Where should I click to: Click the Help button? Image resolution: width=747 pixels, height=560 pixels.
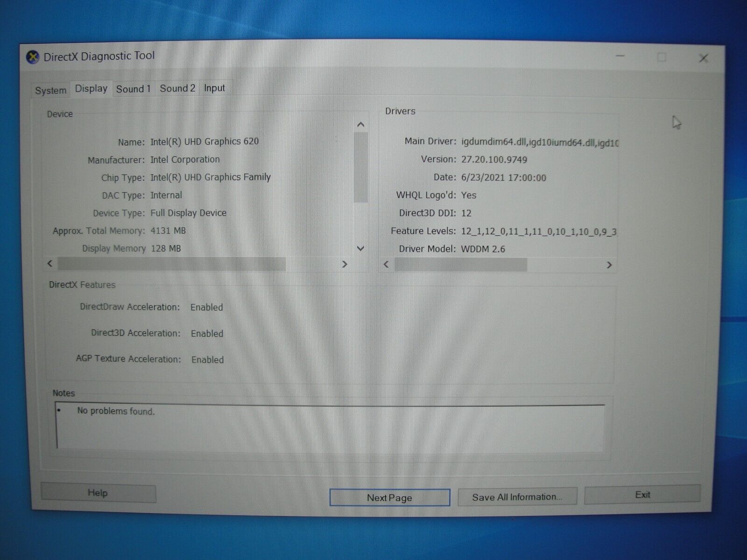pyautogui.click(x=98, y=493)
